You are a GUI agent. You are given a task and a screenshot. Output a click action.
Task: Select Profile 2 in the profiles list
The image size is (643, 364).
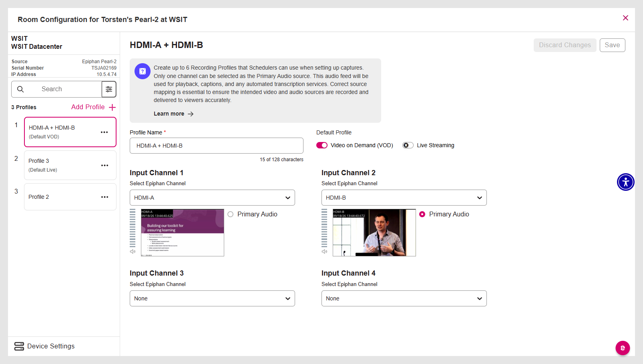click(x=70, y=197)
